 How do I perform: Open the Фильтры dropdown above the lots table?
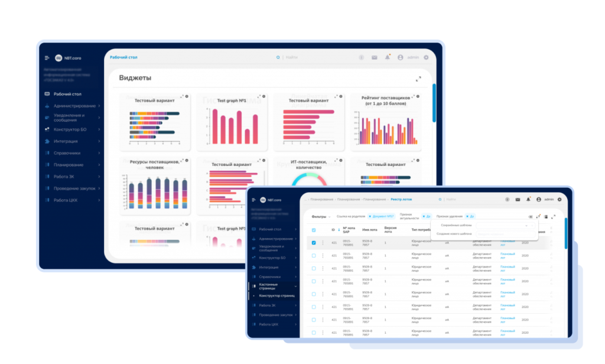coord(321,216)
